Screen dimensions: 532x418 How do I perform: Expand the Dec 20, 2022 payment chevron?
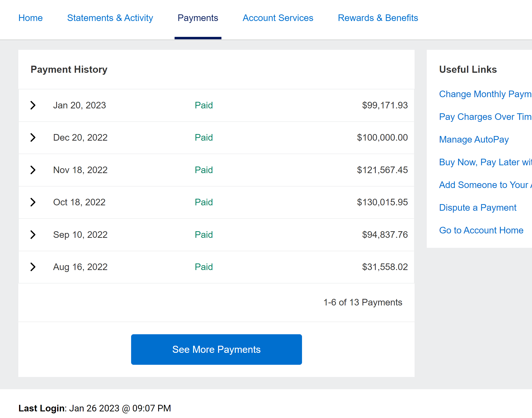pos(33,137)
